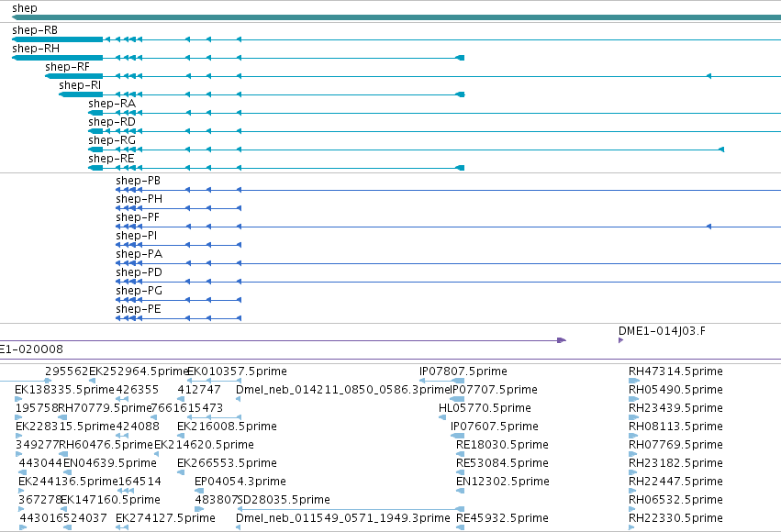Select the shep-RD transcript label

[112, 122]
